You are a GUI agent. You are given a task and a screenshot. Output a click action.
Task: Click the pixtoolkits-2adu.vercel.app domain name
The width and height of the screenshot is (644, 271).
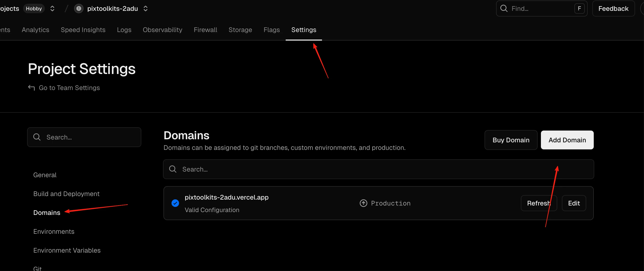coord(226,197)
